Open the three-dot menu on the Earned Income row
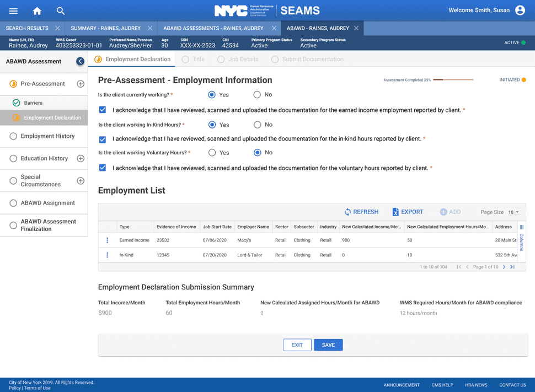 (106, 240)
